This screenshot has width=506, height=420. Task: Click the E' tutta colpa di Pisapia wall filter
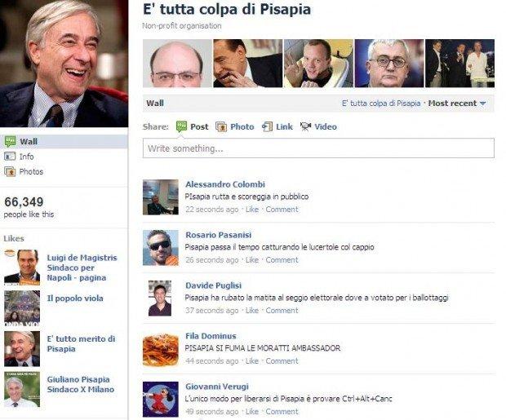pyautogui.click(x=381, y=104)
